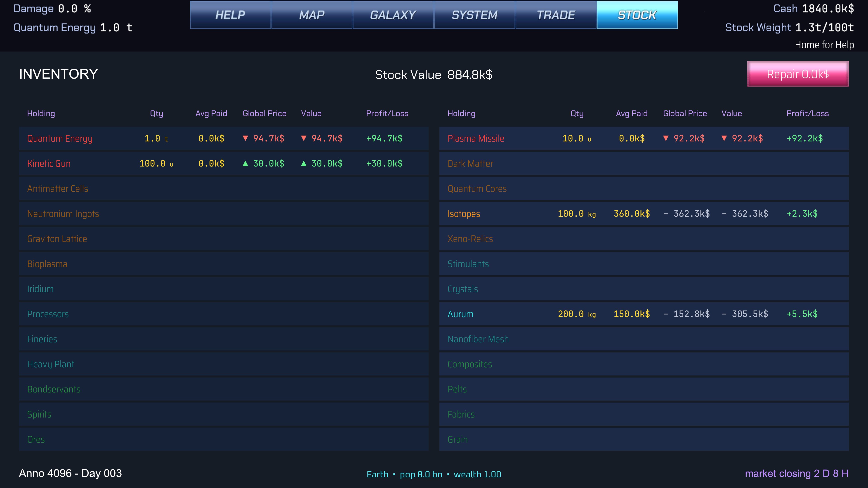The image size is (868, 488).
Task: Click the red down arrow in Quantum Energy Global Price
Action: click(x=245, y=138)
